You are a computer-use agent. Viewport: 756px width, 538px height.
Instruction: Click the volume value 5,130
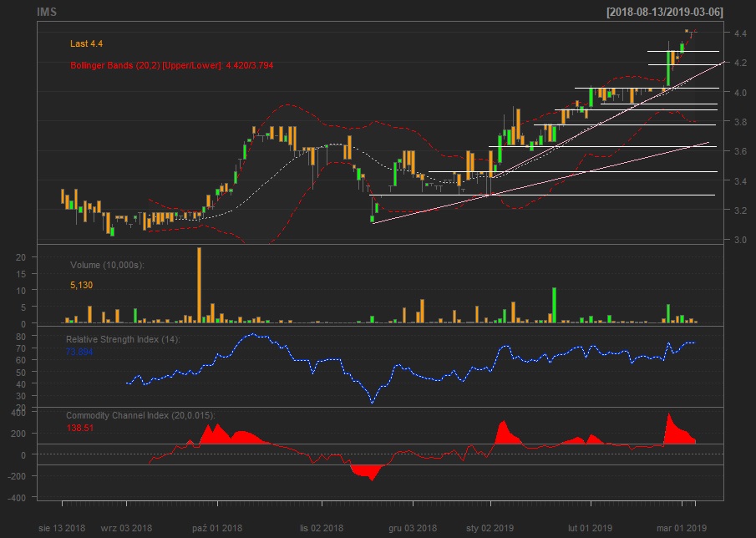point(82,286)
